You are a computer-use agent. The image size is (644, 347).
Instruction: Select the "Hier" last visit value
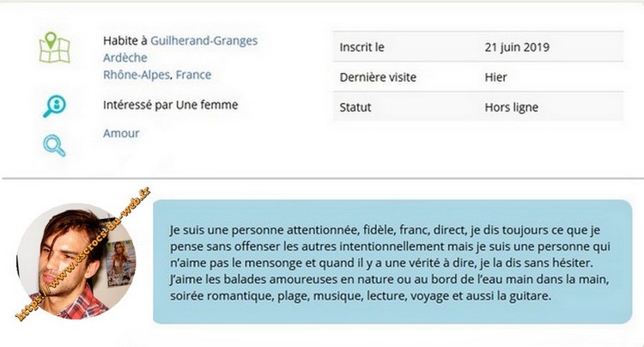(495, 77)
